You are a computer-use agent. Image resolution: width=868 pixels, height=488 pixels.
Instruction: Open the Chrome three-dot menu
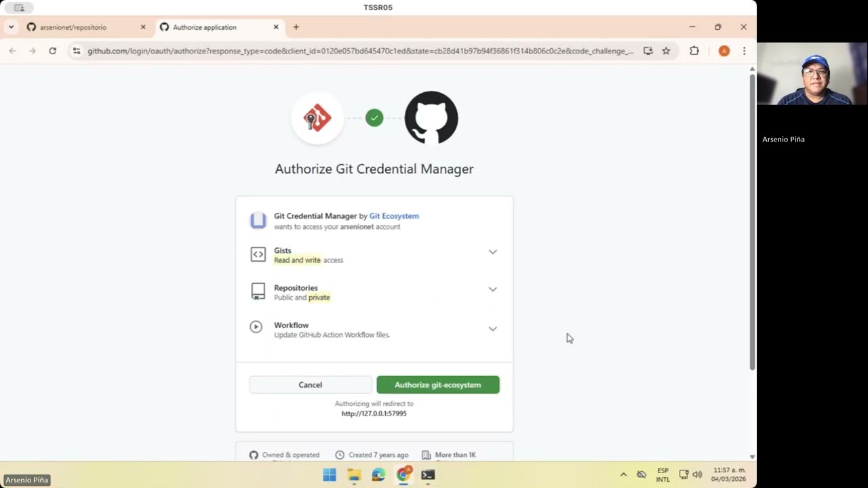tap(744, 51)
